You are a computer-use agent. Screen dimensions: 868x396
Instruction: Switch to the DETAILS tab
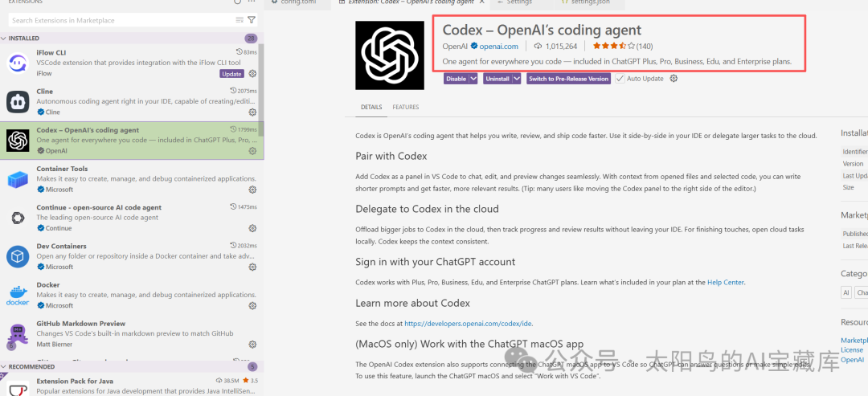pos(371,107)
